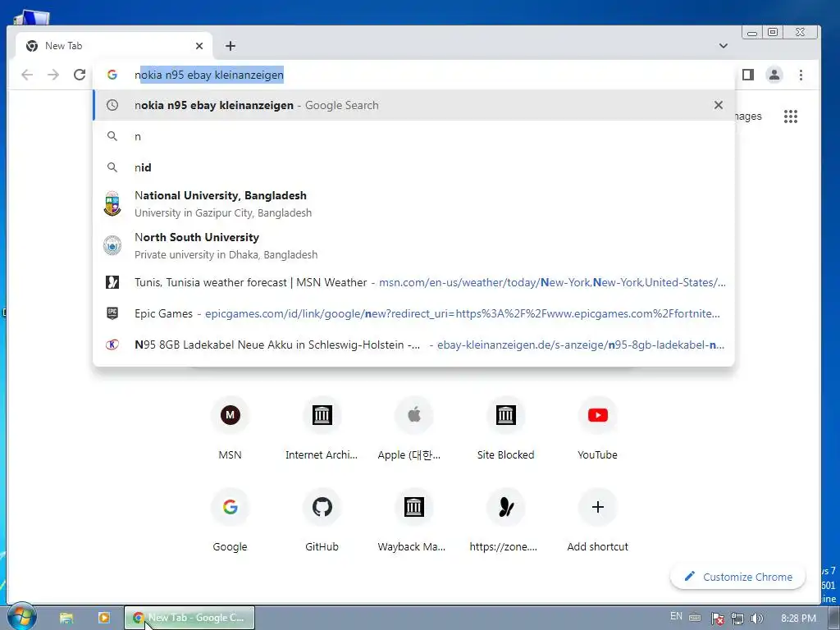Open the Google apps grid icon
Screen dimensions: 840x630
click(x=791, y=116)
